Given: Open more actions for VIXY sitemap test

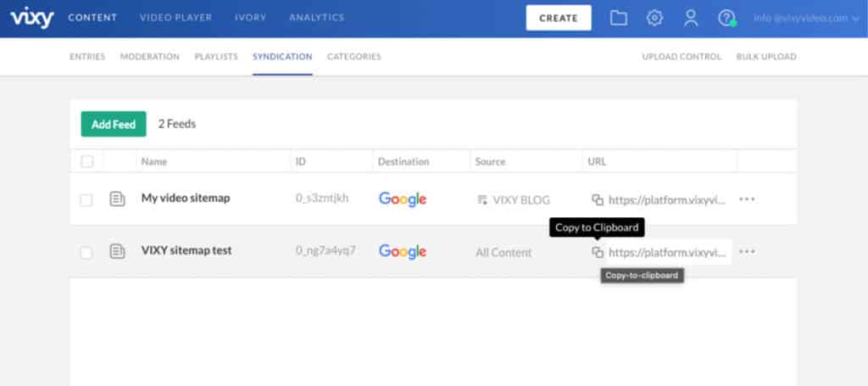Looking at the screenshot, I should [x=747, y=251].
